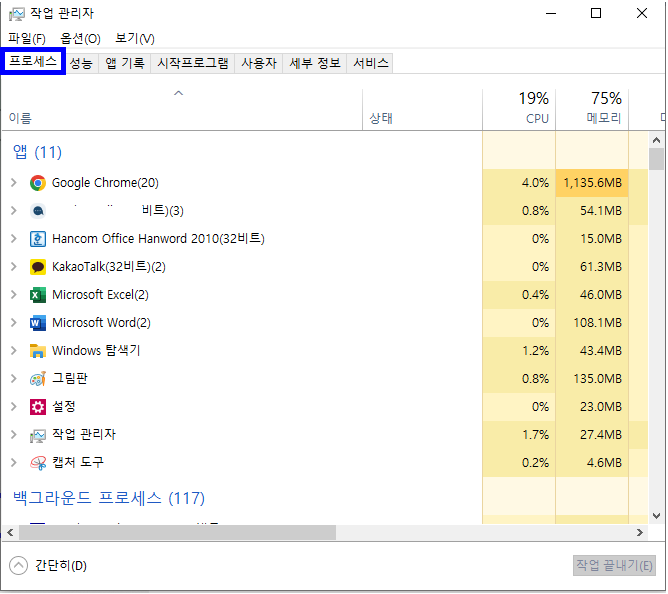Click the 설정 gear icon
This screenshot has height=594, width=668.
(37, 407)
